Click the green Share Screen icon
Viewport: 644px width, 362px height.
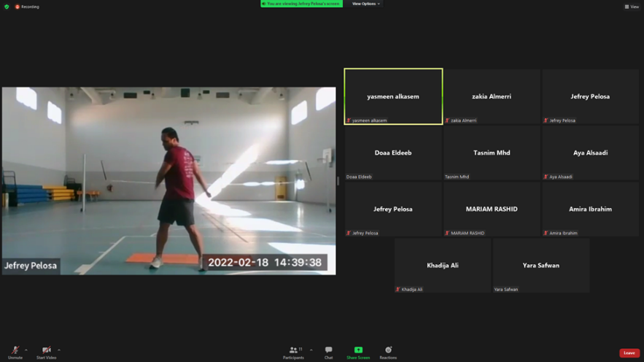[x=358, y=350]
